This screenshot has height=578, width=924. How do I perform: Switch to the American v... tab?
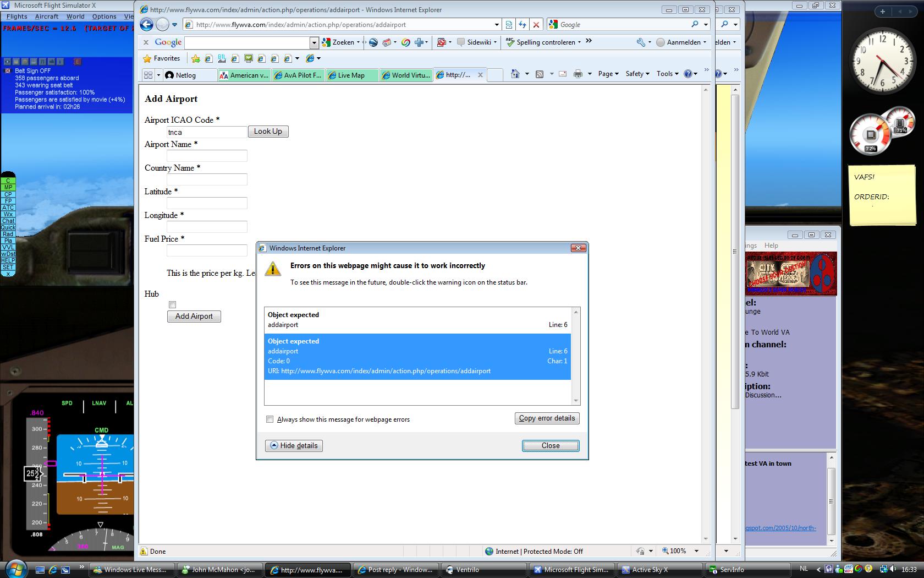pyautogui.click(x=244, y=75)
